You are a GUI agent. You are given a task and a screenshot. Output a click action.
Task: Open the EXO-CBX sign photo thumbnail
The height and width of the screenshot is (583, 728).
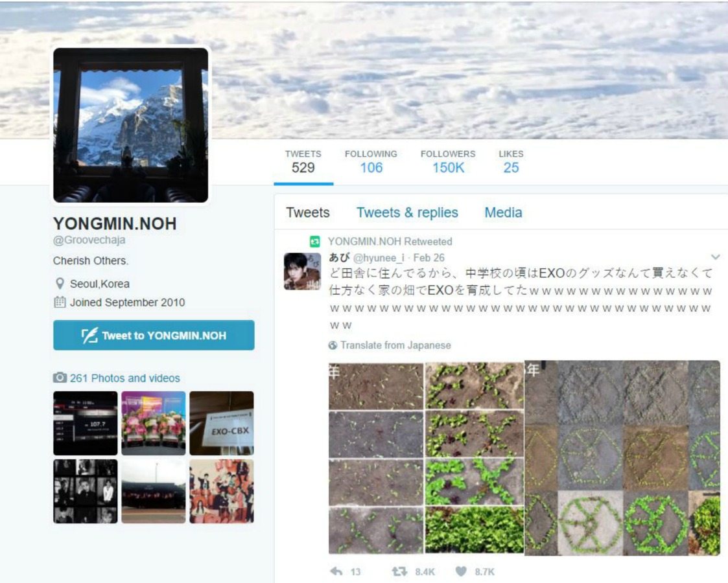click(221, 423)
